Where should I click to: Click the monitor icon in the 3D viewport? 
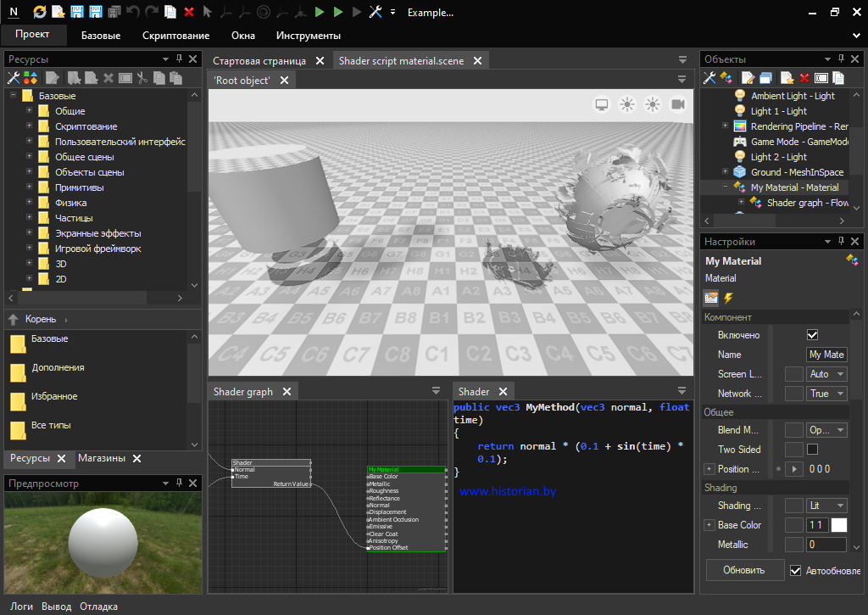tap(602, 104)
